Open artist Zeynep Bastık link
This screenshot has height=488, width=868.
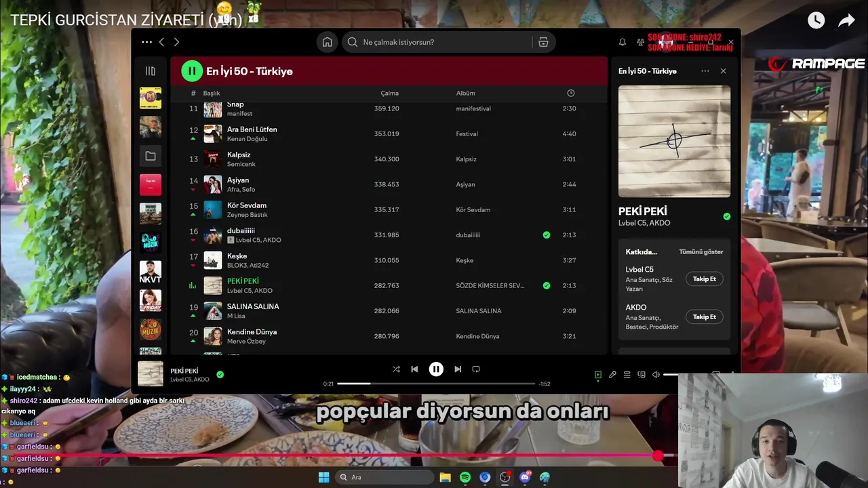tap(247, 215)
